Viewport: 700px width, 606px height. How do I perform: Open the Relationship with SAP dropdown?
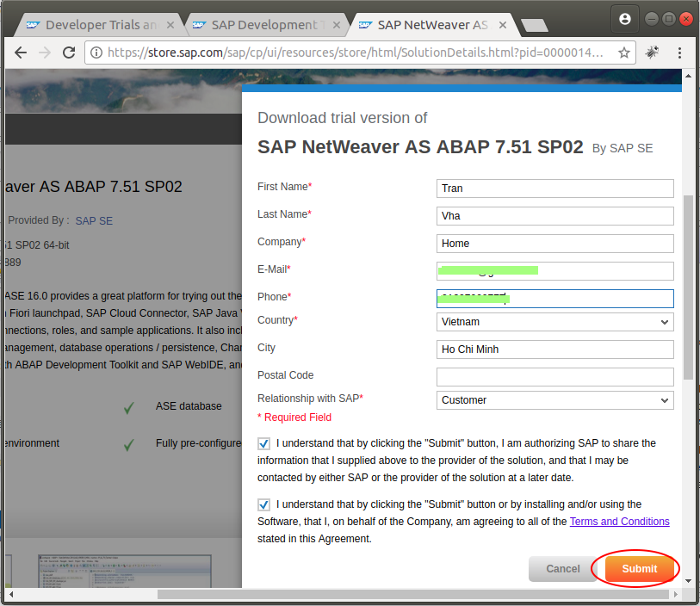pos(554,400)
